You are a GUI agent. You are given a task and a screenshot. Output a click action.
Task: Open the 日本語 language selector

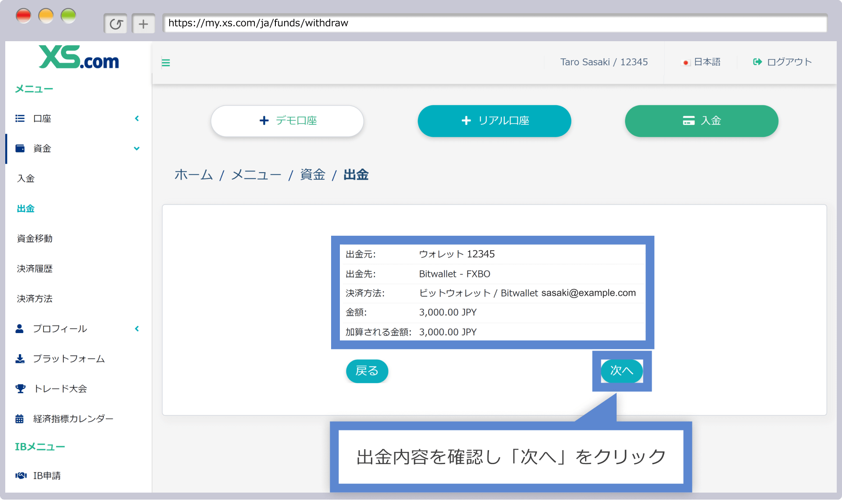coord(702,62)
